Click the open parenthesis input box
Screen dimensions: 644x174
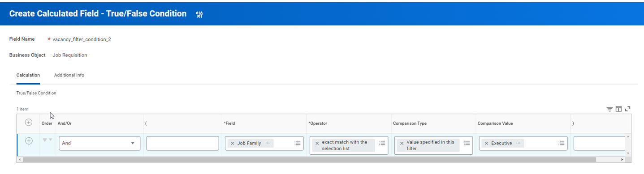click(x=182, y=143)
